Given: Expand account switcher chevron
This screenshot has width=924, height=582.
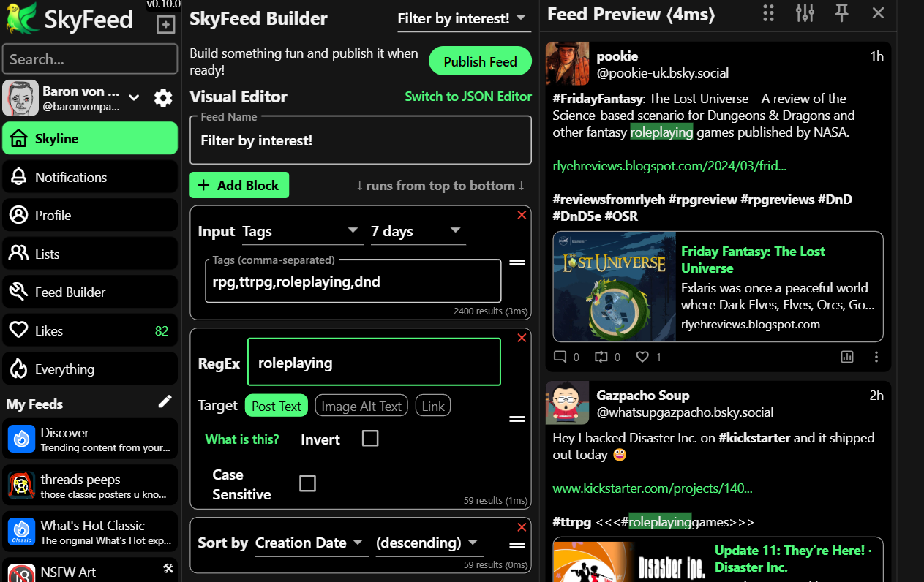Looking at the screenshot, I should click(x=134, y=97).
